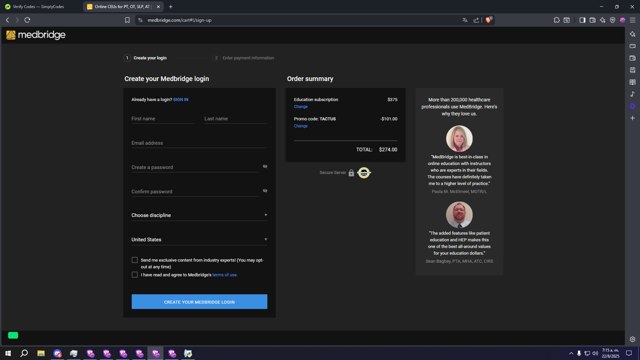
Task: Toggle the browser sidebar panel icon
Action: pos(582,20)
